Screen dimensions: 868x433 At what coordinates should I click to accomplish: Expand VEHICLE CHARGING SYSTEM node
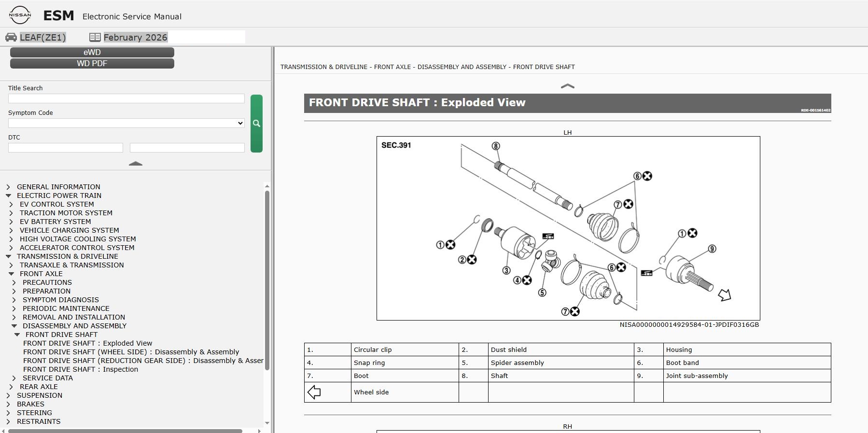point(11,230)
